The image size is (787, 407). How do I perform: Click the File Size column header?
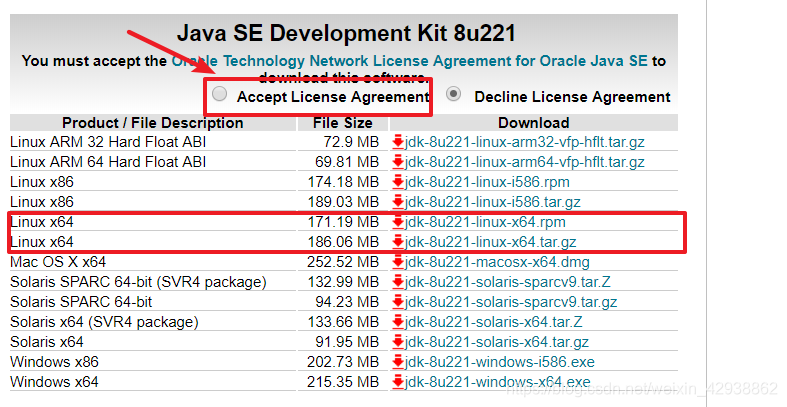click(343, 123)
